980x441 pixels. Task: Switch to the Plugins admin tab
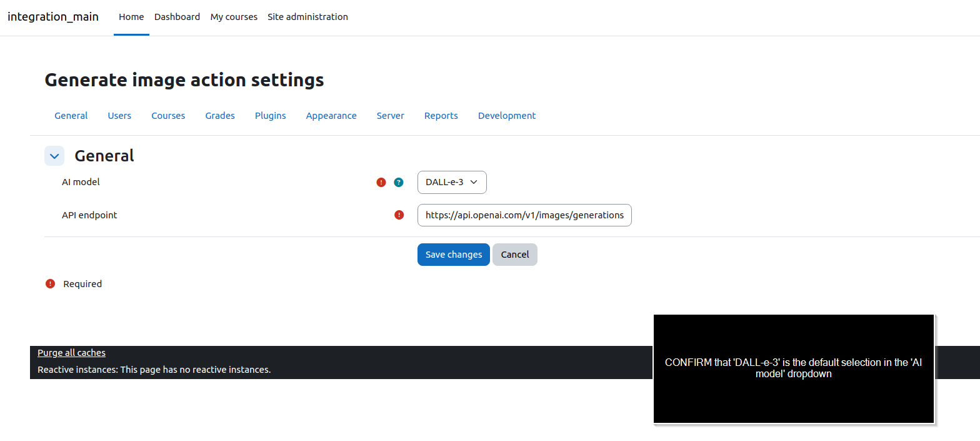[x=271, y=116]
